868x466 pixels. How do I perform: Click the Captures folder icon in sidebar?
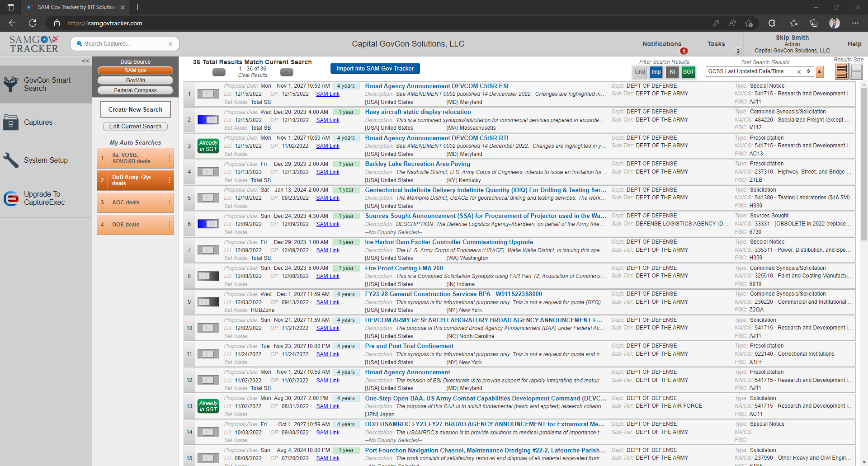11,122
